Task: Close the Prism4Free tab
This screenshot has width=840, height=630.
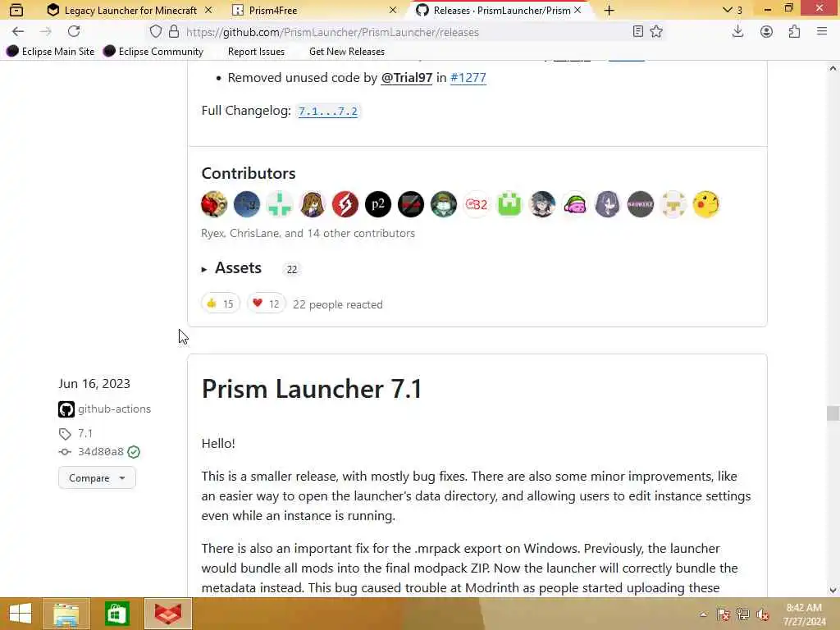Action: pyautogui.click(x=393, y=10)
